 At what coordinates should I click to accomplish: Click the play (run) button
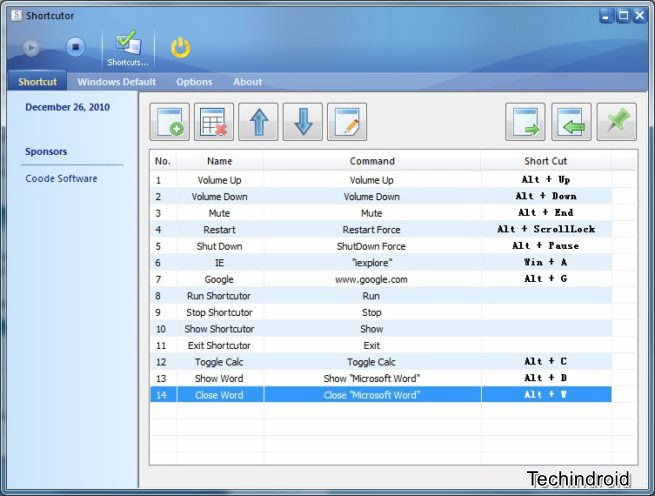coord(30,47)
